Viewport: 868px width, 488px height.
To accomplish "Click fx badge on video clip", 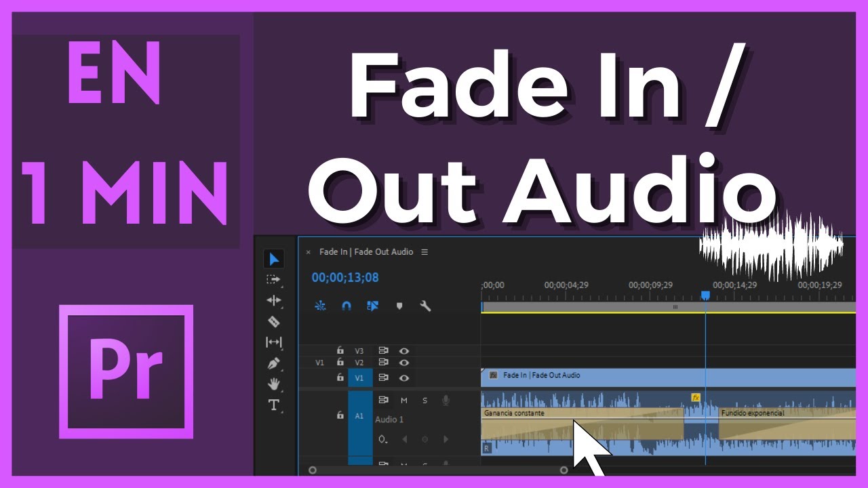I will click(x=493, y=375).
